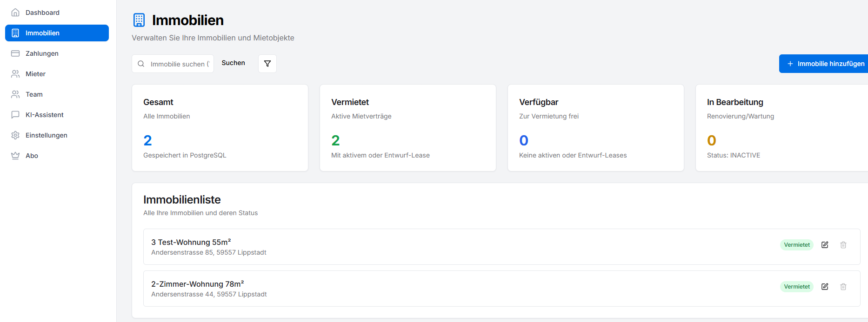
Task: Open the Mieter page
Action: pyautogui.click(x=57, y=74)
